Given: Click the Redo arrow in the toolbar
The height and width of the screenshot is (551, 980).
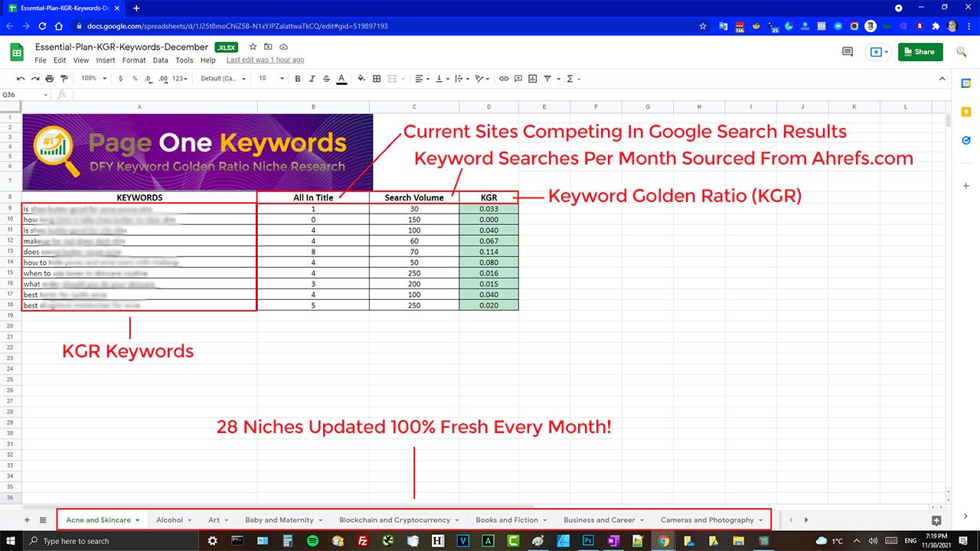Looking at the screenshot, I should pyautogui.click(x=34, y=79).
